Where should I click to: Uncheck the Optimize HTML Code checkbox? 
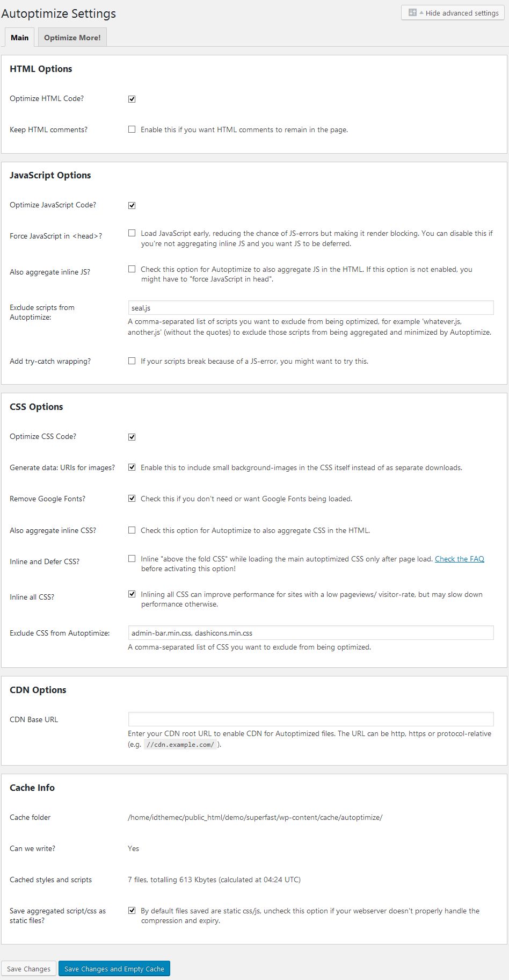click(132, 99)
